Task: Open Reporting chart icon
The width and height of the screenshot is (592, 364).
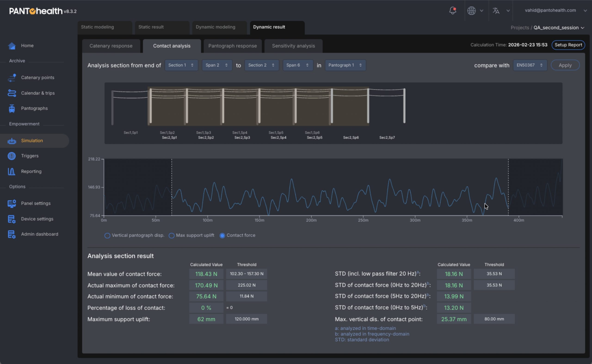Action: pyautogui.click(x=12, y=171)
